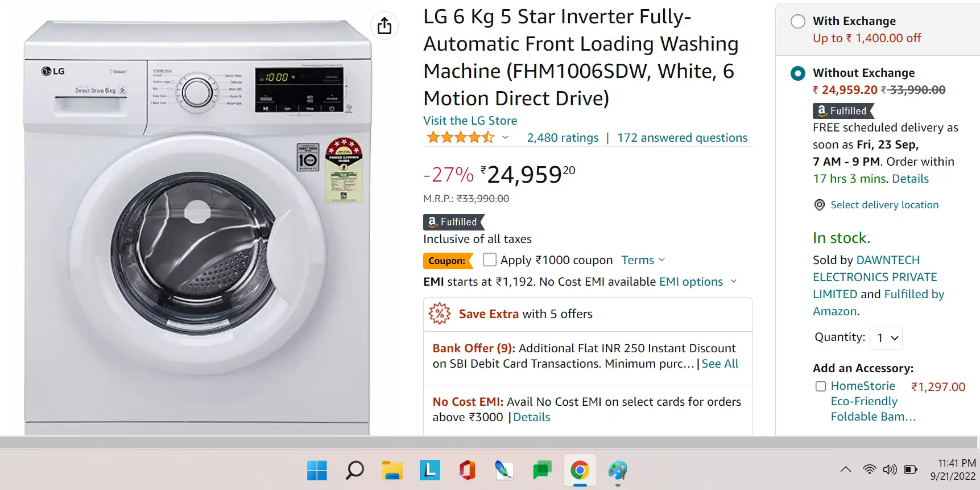Click the yellow Coupon badge
980x490 pixels.
(x=448, y=261)
